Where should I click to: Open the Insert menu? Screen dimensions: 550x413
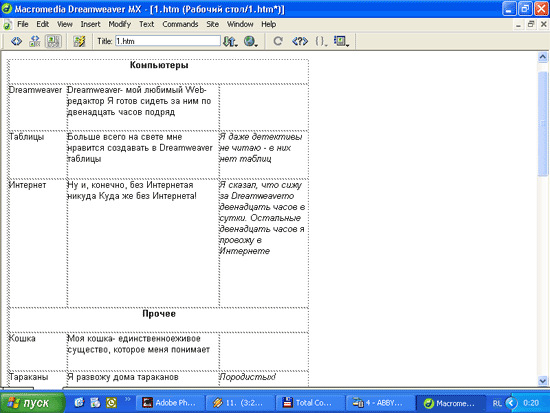click(x=90, y=24)
